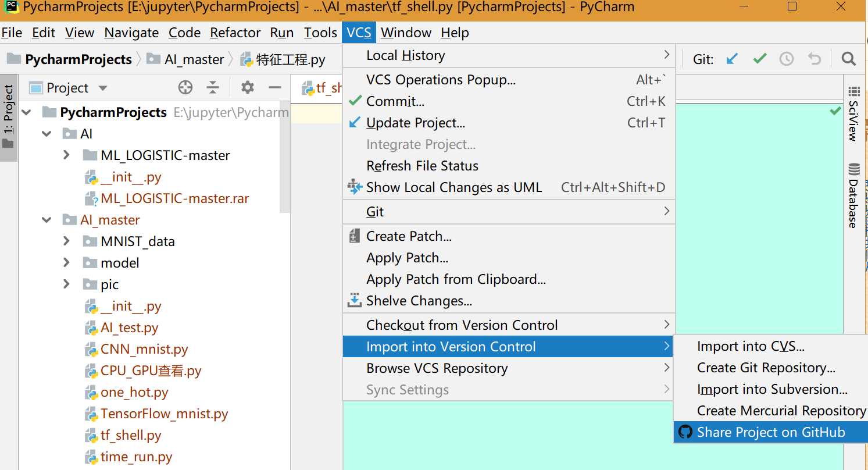The width and height of the screenshot is (868, 470).
Task: Click the PycharmProjects breadcrumb
Action: click(x=70, y=59)
